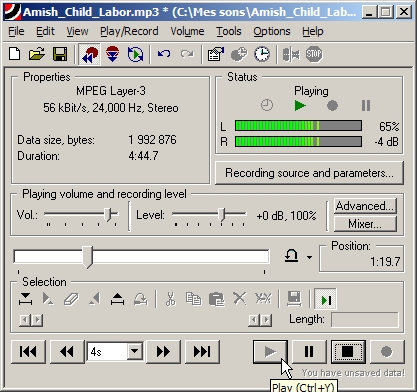Pause playback with the pause button
The image size is (417, 392).
[x=309, y=351]
